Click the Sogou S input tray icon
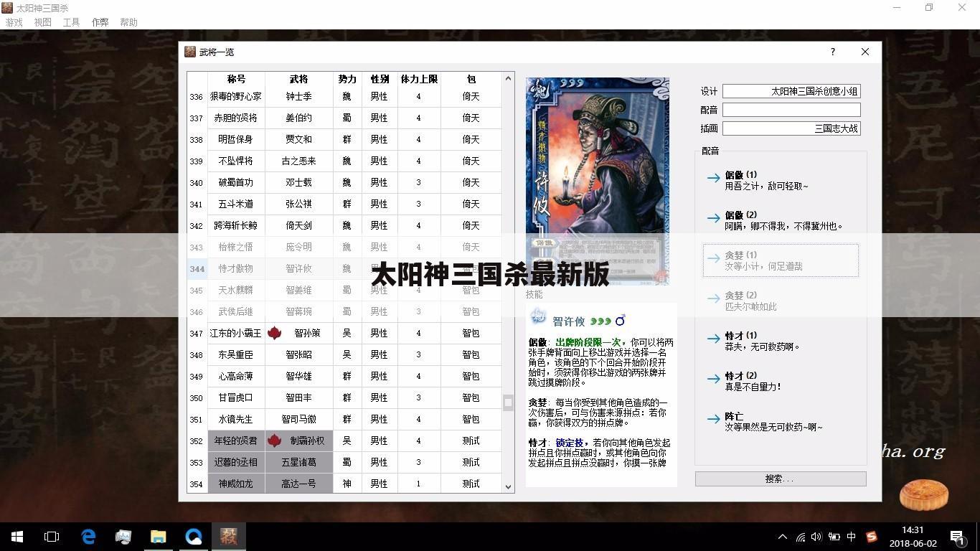 coord(872,537)
